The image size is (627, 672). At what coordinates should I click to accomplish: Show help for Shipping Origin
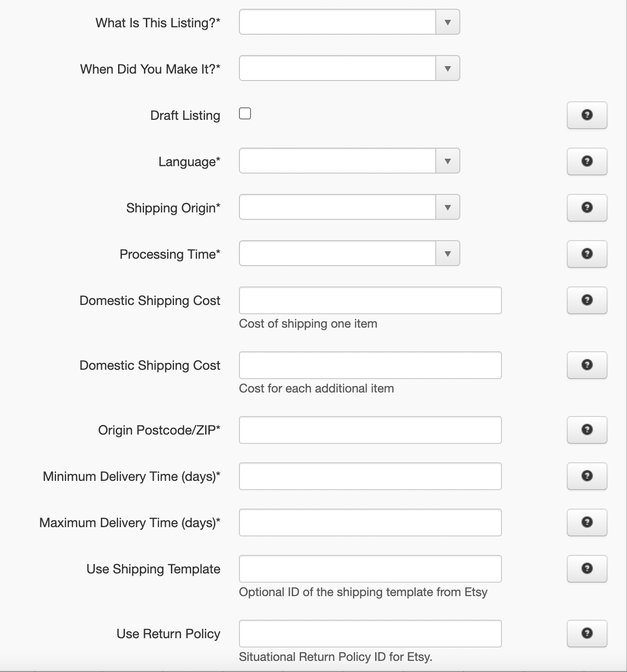[587, 208]
